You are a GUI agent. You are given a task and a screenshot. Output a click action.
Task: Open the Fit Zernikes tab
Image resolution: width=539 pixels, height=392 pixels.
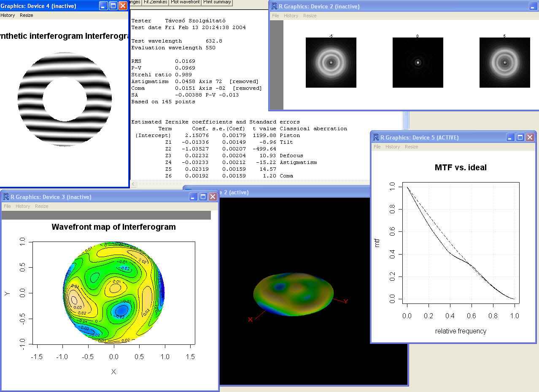coord(155,2)
